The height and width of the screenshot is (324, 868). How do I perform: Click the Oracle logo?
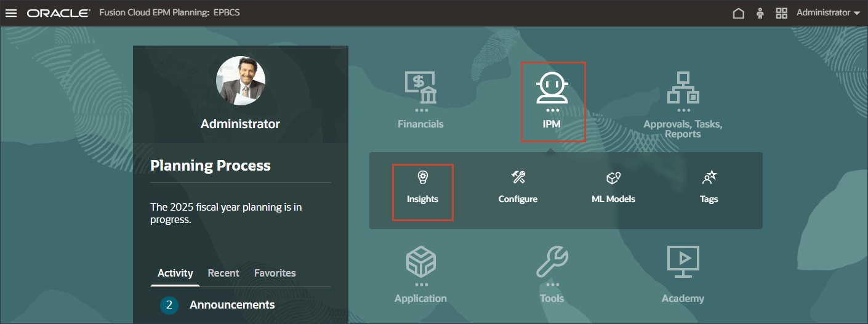[x=58, y=13]
